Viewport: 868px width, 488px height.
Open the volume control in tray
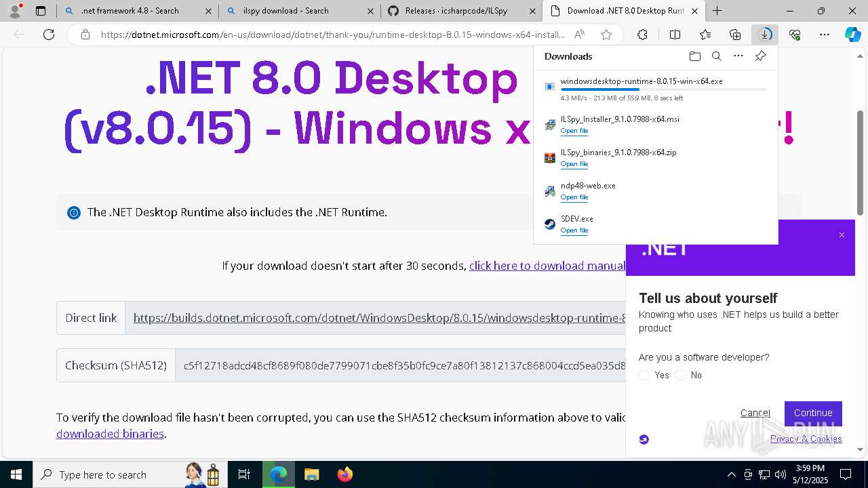pyautogui.click(x=780, y=474)
